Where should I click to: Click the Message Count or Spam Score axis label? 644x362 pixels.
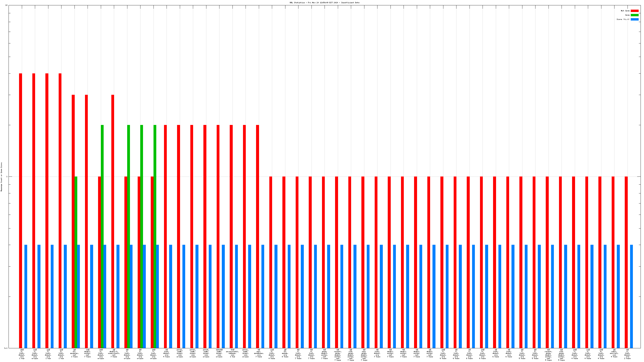[1, 177]
